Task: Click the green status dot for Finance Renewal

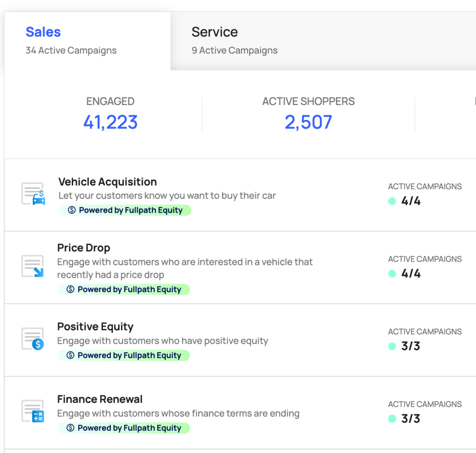Action: [392, 419]
